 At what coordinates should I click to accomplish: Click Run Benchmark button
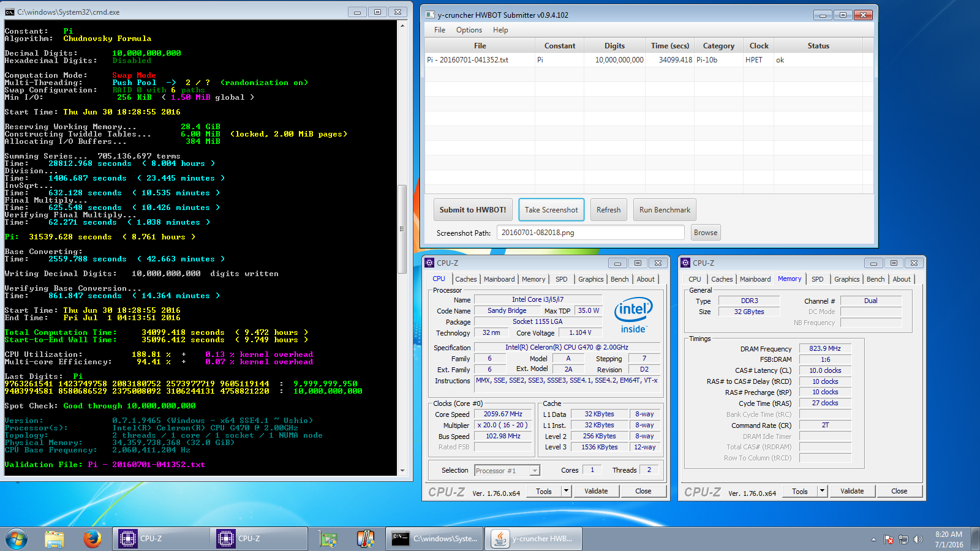[x=665, y=210]
